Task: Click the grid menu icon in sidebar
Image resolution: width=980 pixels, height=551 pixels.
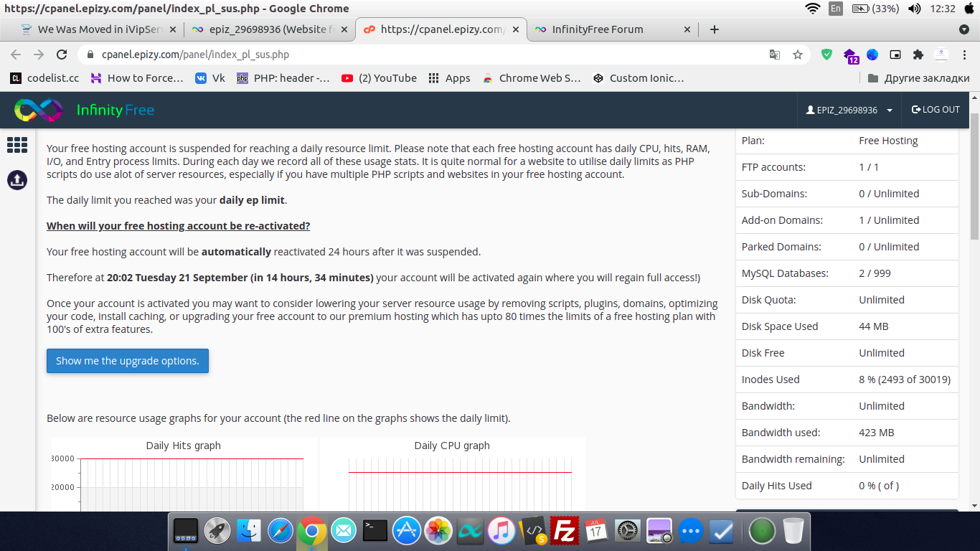Action: (17, 145)
